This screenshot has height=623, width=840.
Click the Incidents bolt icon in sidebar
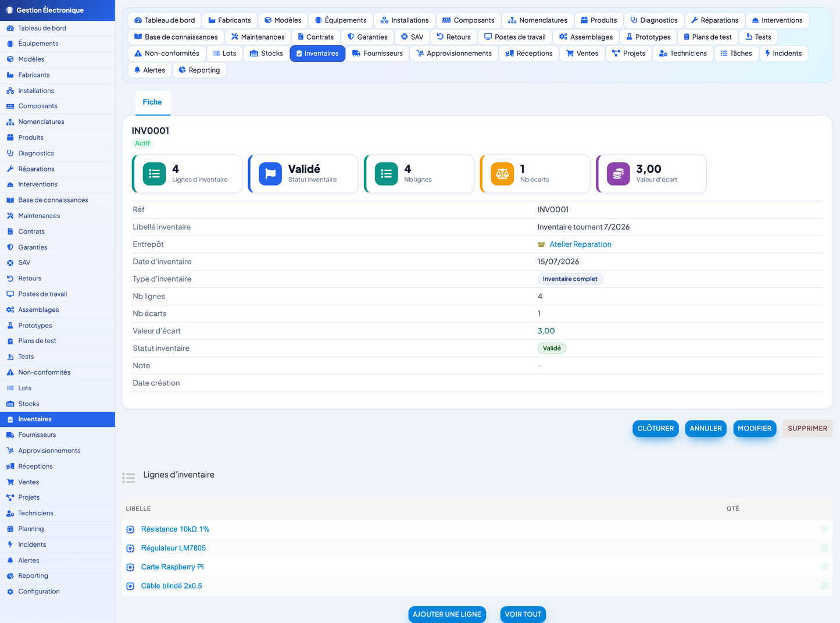pos(10,544)
